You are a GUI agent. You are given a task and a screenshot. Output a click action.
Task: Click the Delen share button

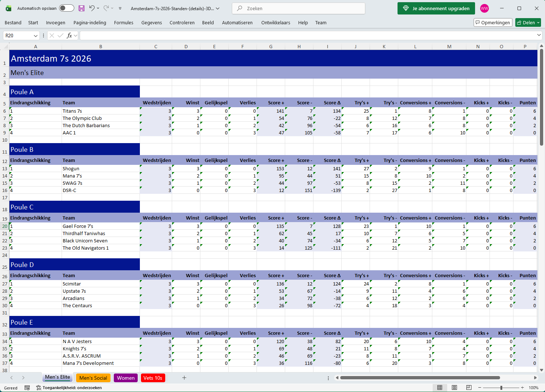[x=528, y=22]
